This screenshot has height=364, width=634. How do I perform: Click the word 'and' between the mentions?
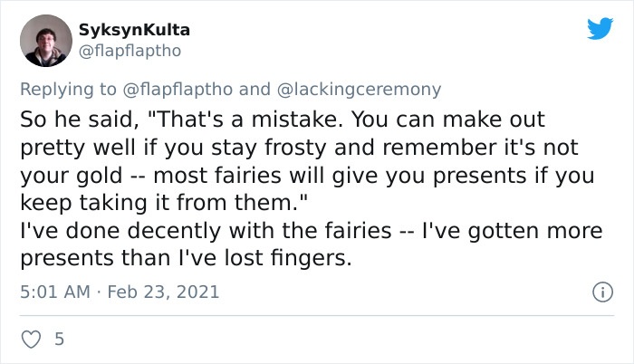[x=254, y=89]
